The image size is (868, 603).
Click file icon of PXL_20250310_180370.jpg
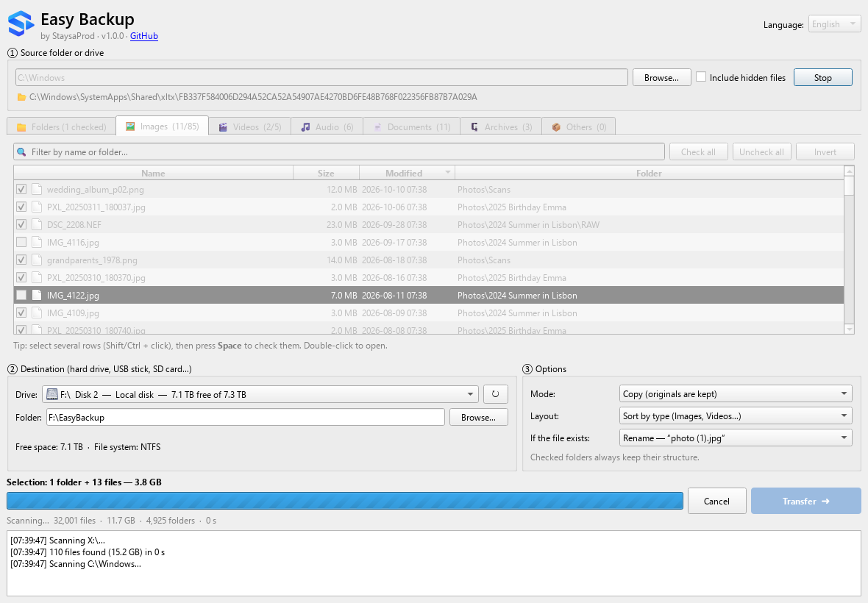click(37, 278)
